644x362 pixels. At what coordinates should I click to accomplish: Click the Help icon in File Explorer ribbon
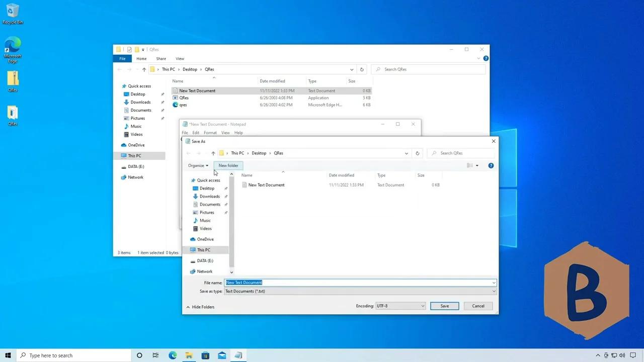486,58
